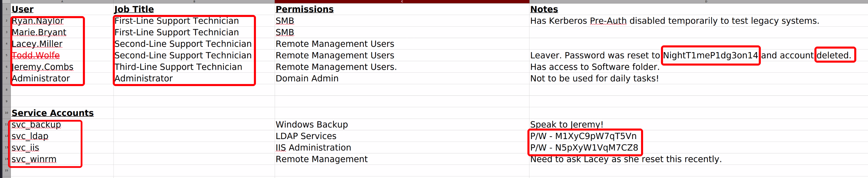This screenshot has height=178, width=868.
Task: Click the row 10 header
Action: (x=6, y=113)
